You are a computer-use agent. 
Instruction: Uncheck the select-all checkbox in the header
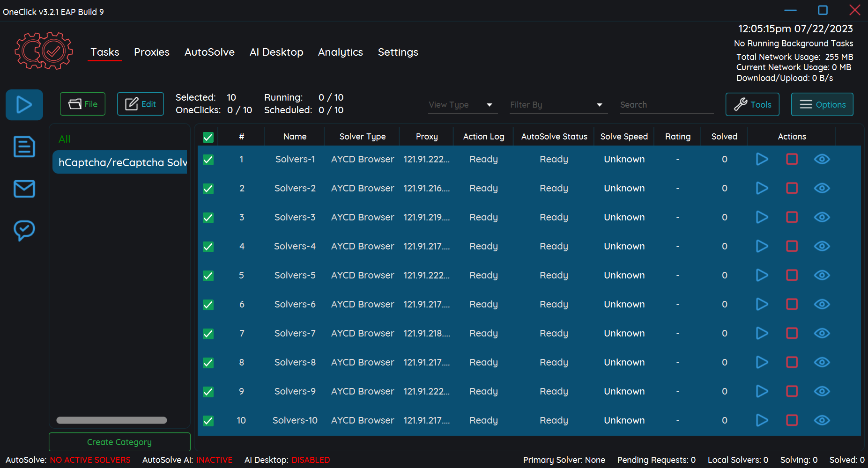[x=208, y=137]
